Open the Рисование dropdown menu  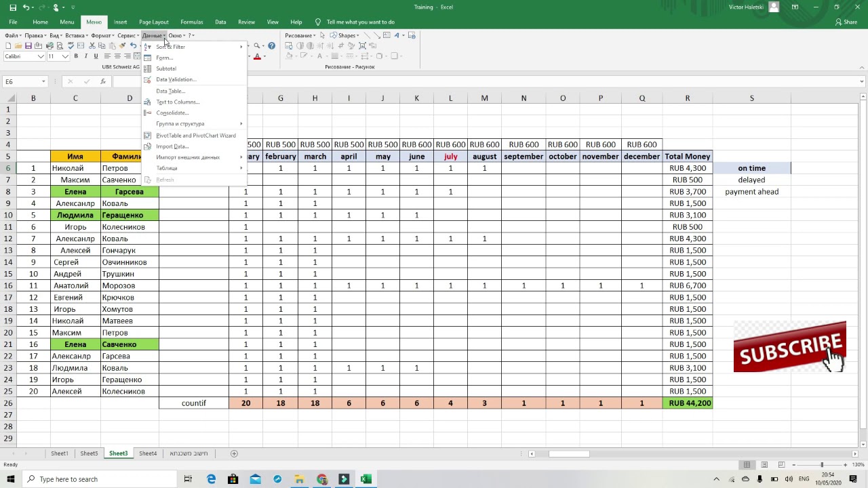pos(300,35)
